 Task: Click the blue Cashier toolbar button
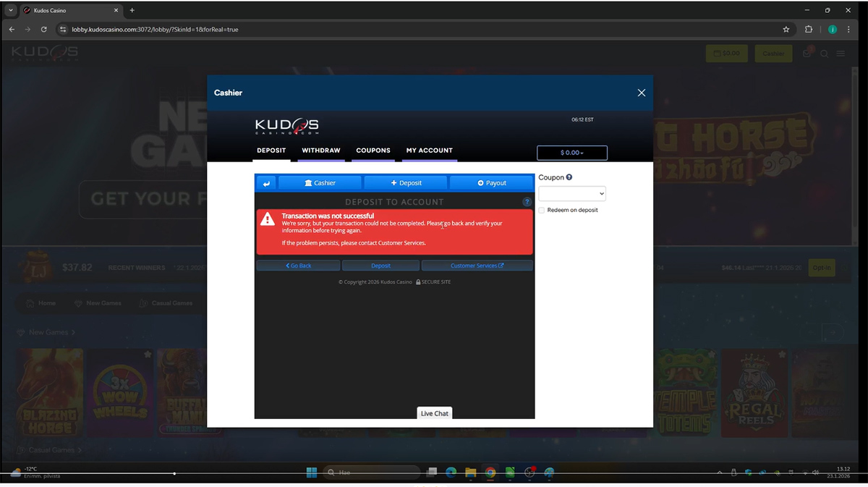point(320,183)
